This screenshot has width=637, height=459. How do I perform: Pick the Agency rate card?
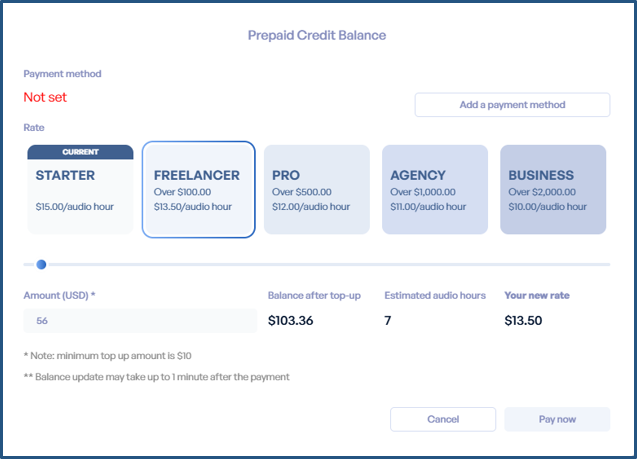coord(435,190)
